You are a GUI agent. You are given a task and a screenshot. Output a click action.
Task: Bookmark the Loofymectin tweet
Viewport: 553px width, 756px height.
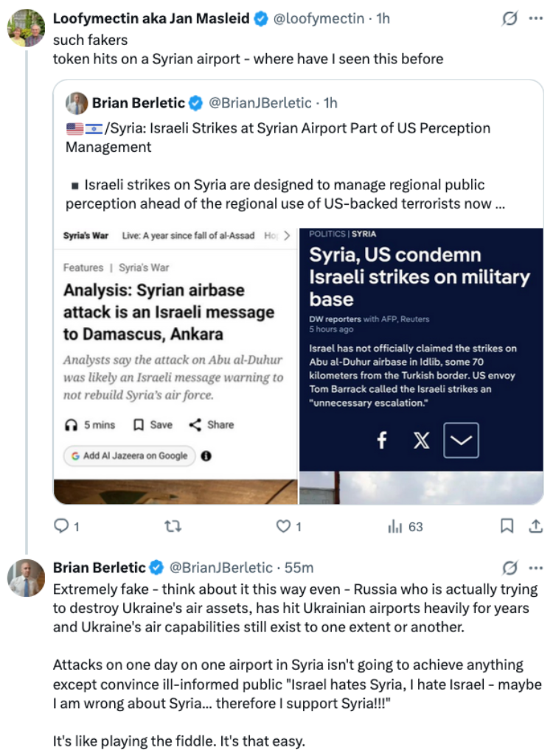[x=507, y=525]
